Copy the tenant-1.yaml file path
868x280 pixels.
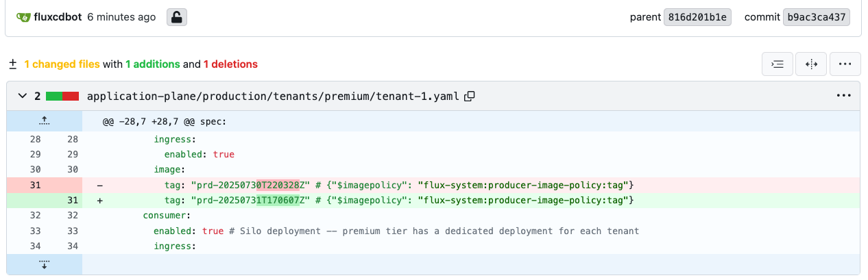pyautogui.click(x=470, y=97)
